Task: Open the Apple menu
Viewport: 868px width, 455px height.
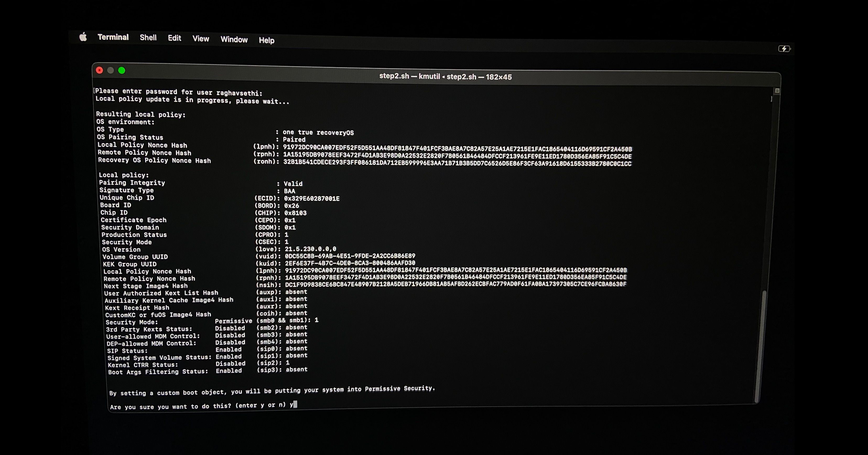Action: click(83, 37)
